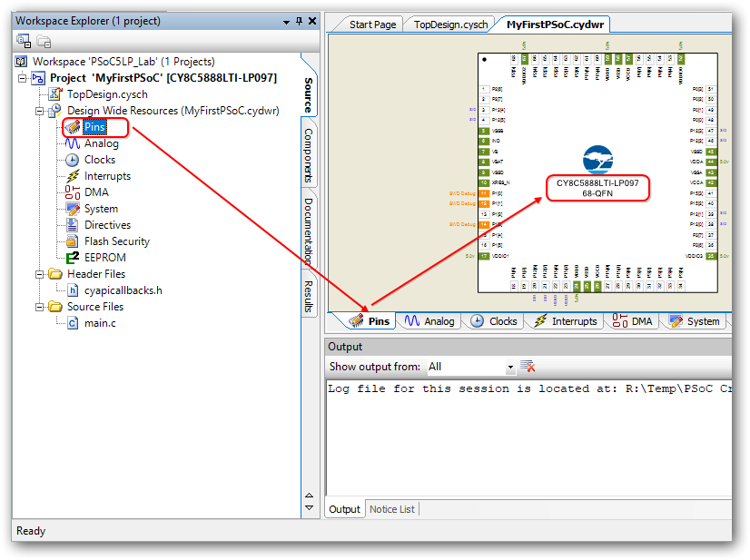The width and height of the screenshot is (750, 560).
Task: Collapse the Header Files folder
Action: click(x=39, y=274)
